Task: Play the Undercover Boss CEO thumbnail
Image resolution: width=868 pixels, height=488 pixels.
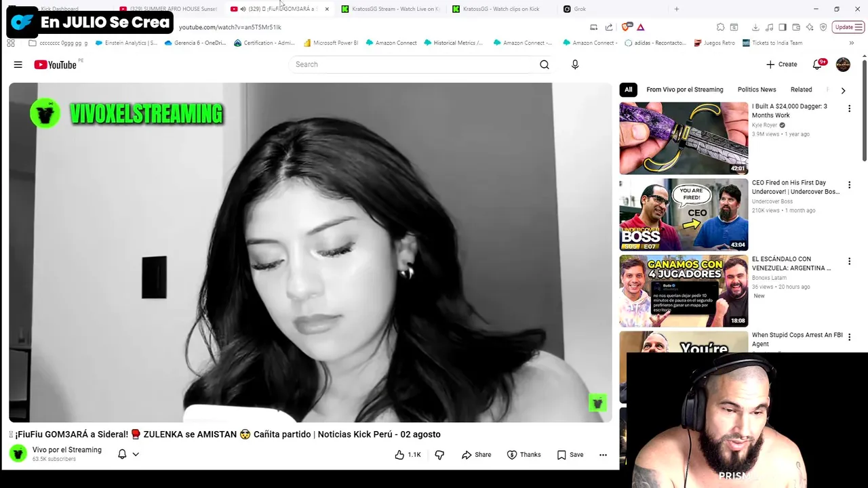Action: tap(684, 215)
